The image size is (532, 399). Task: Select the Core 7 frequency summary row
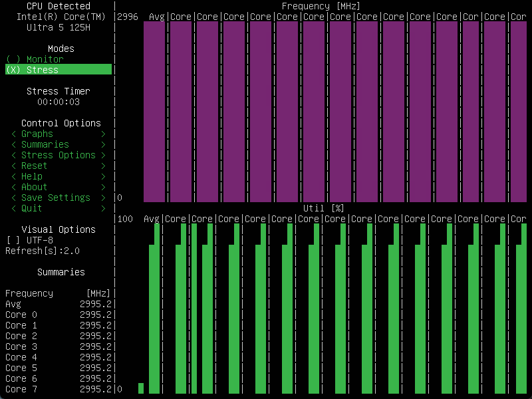pyautogui.click(x=59, y=389)
